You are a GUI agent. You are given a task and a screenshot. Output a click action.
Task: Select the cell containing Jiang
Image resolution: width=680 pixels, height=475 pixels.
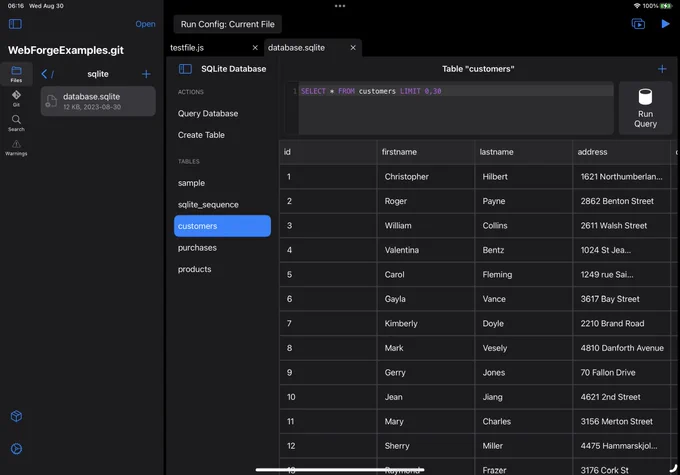(x=524, y=397)
